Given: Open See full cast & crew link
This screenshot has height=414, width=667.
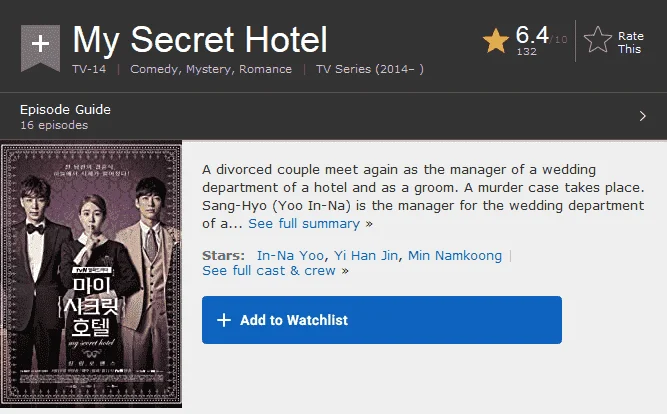Looking at the screenshot, I should coord(269,271).
